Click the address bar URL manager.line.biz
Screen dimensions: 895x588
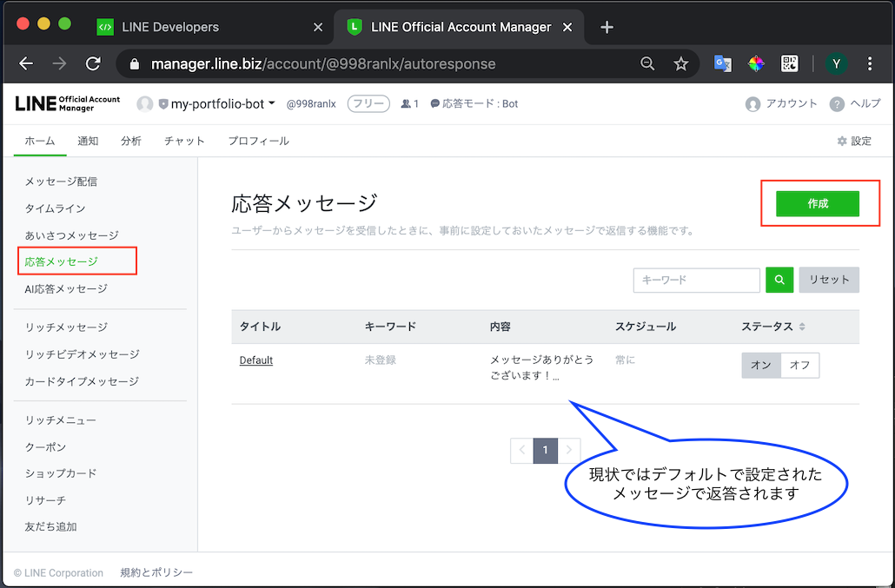click(x=322, y=64)
